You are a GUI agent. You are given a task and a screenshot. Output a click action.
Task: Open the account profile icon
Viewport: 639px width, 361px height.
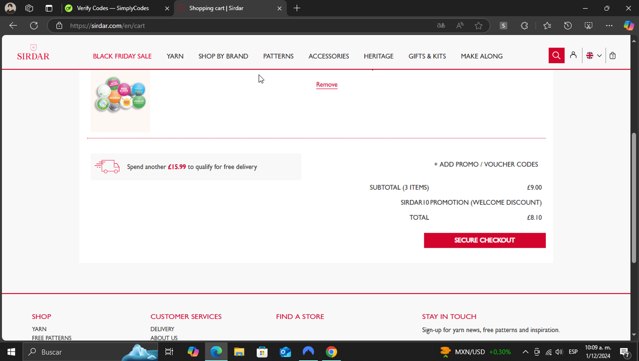click(x=573, y=55)
